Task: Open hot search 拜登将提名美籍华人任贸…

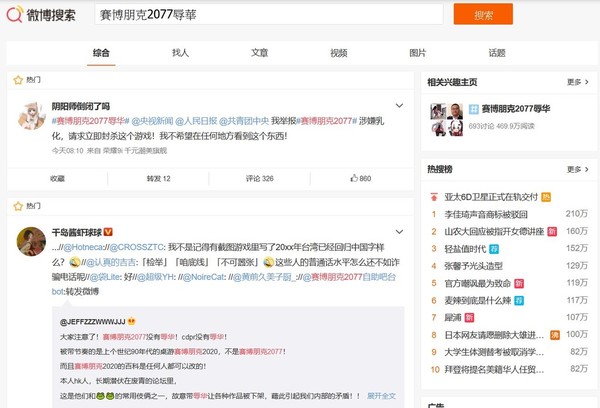Action: [494, 369]
